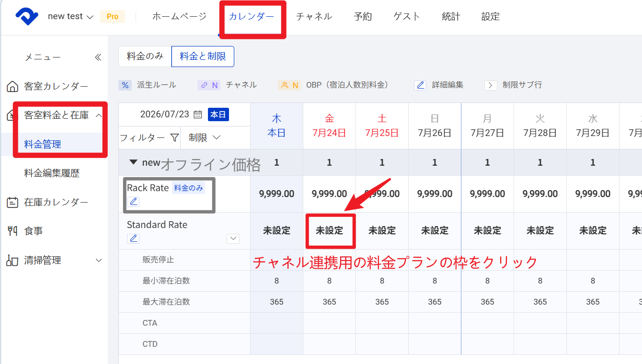This screenshot has height=364, width=642.
Task: Click the 土 7月25日 column header
Action: (x=382, y=126)
